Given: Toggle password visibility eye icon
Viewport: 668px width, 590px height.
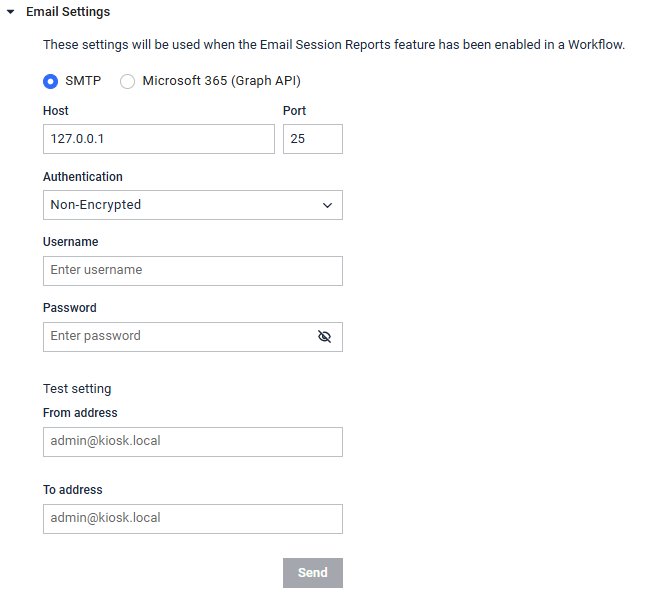Looking at the screenshot, I should (324, 337).
